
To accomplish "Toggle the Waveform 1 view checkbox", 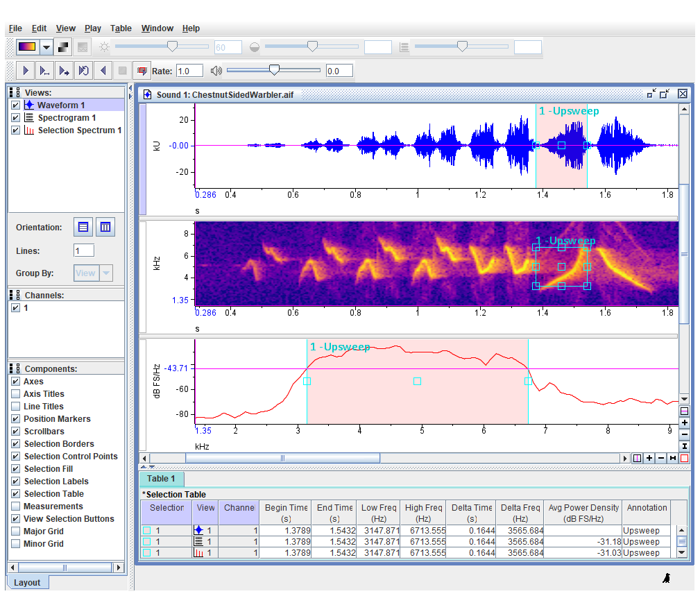I will [x=16, y=105].
